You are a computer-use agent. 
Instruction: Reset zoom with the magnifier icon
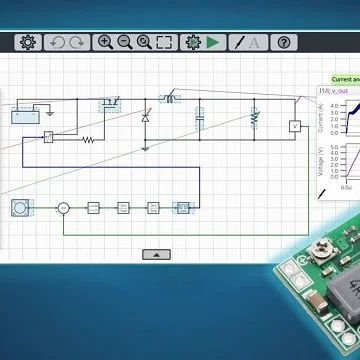144,42
